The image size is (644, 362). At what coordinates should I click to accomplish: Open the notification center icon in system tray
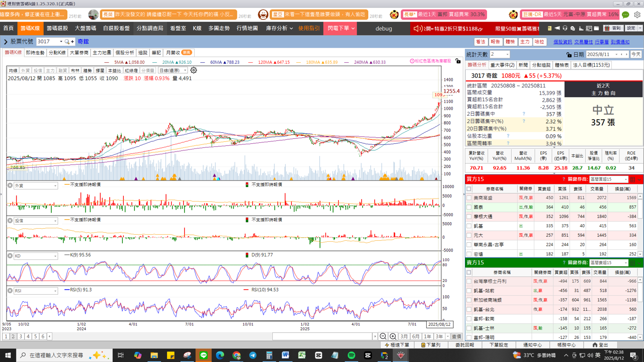coord(634,355)
